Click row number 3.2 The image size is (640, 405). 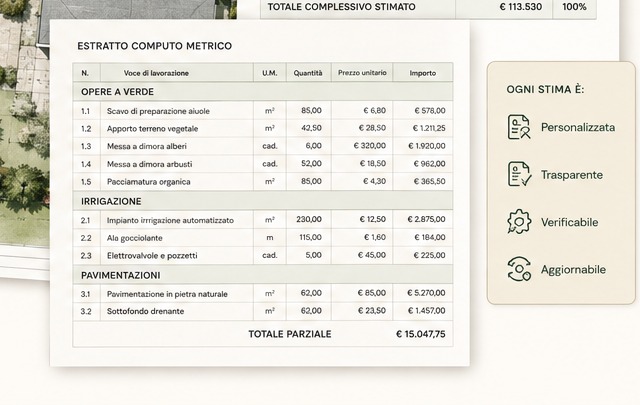(86, 311)
